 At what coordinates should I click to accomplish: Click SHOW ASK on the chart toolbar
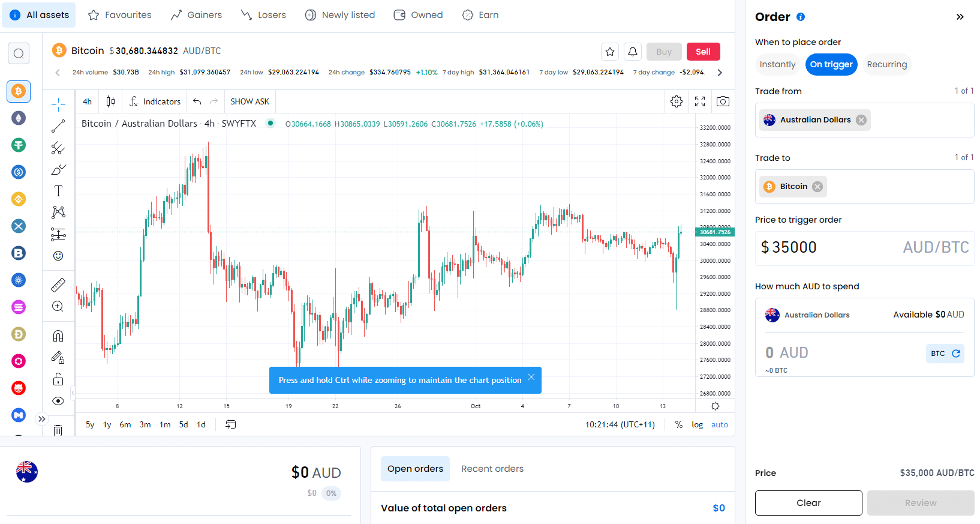[x=250, y=101]
